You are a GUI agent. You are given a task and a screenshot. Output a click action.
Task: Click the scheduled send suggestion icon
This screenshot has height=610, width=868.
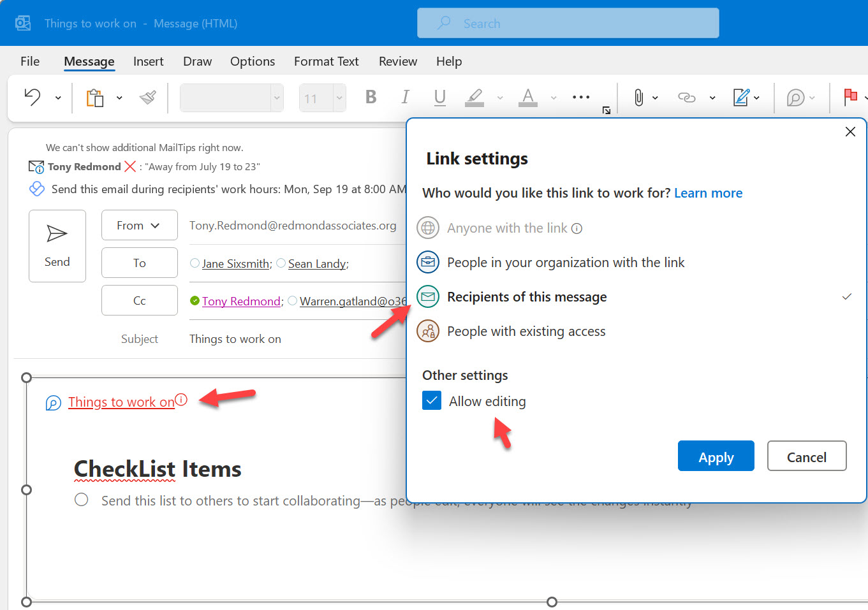(x=37, y=189)
